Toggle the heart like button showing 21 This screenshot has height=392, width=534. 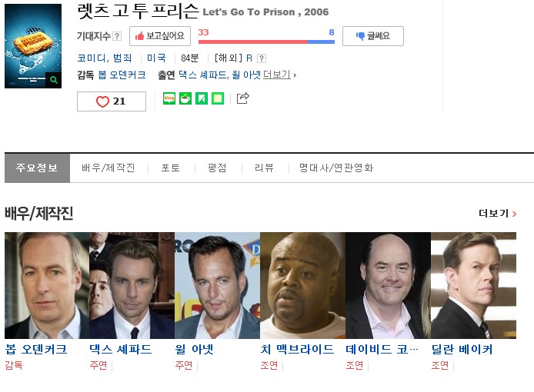tap(112, 101)
